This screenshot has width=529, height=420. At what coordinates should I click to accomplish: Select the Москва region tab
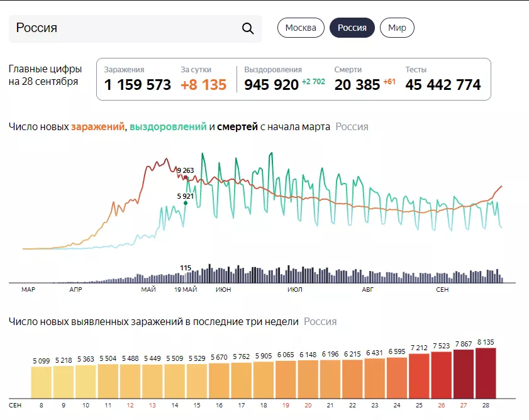coord(301,28)
